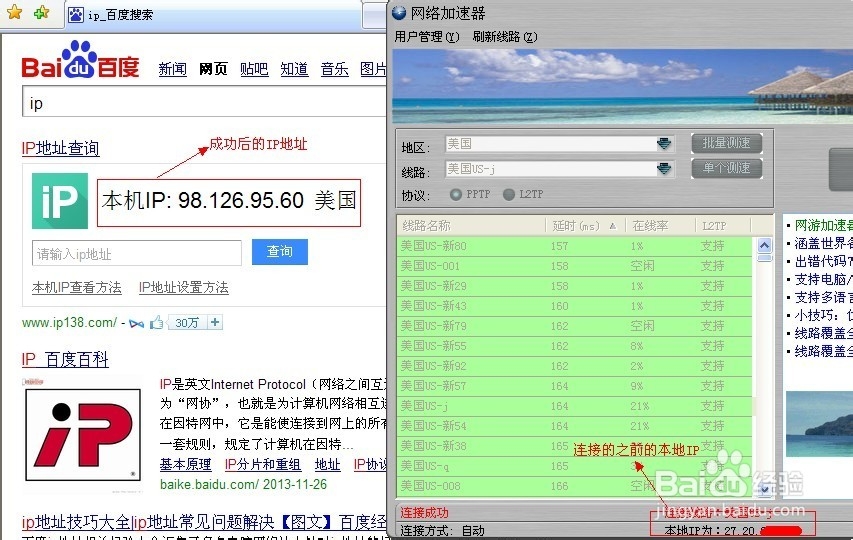853x540 pixels.
Task: Open Baidu 知道 tab
Action: 294,69
